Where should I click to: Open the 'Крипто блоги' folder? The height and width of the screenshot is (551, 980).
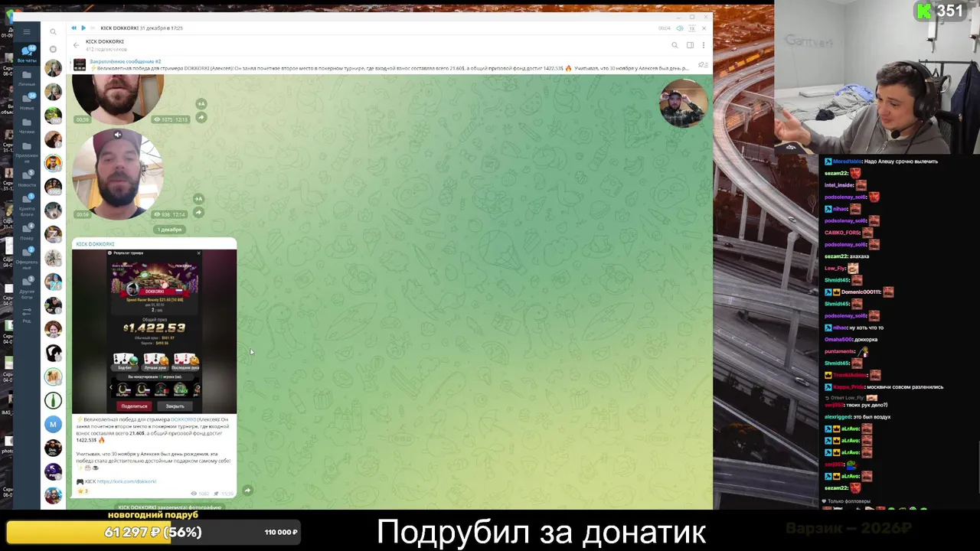tap(27, 204)
